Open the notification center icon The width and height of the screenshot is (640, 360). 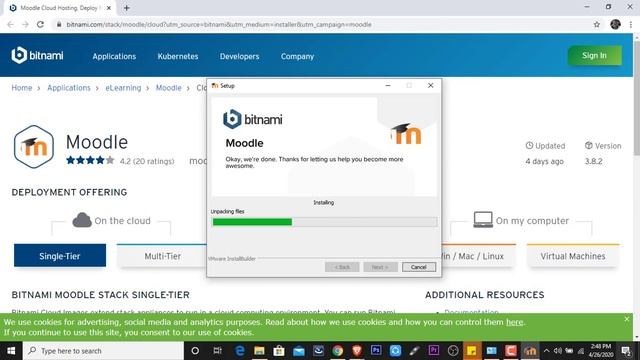[x=626, y=351]
